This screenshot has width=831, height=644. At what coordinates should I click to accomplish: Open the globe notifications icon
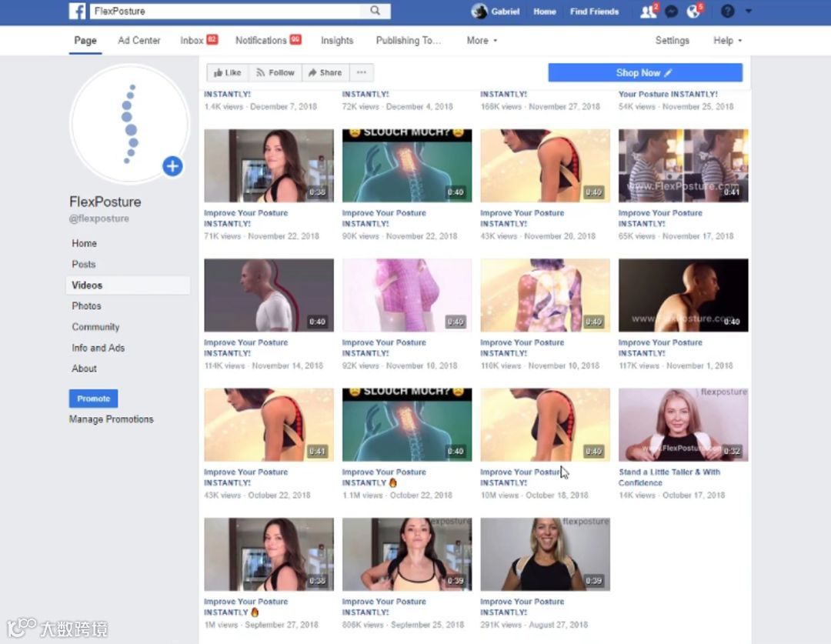point(693,11)
